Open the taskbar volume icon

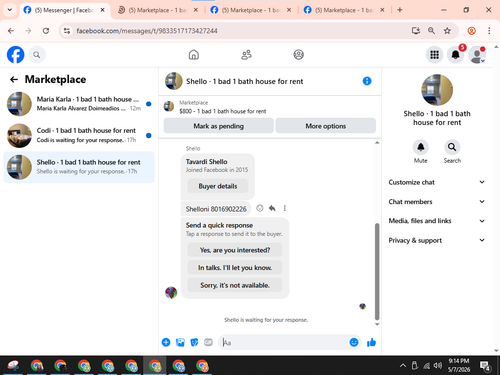tap(438, 366)
